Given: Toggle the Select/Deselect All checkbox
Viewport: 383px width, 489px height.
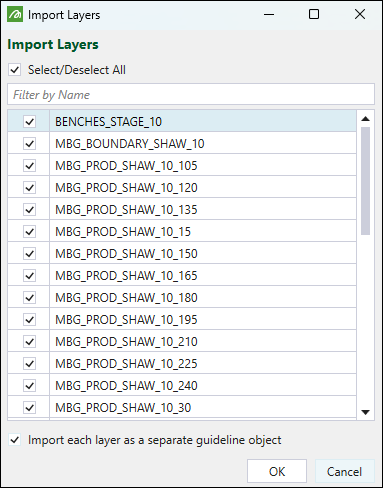Looking at the screenshot, I should 15,70.
